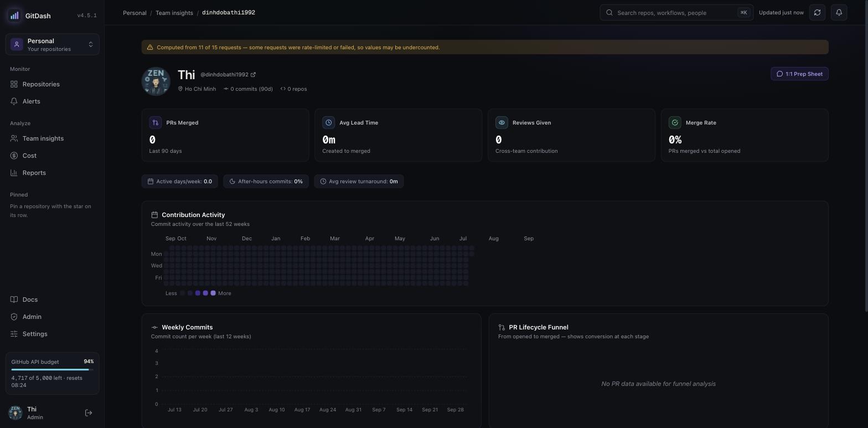Open Admin section in sidebar

click(x=52, y=317)
